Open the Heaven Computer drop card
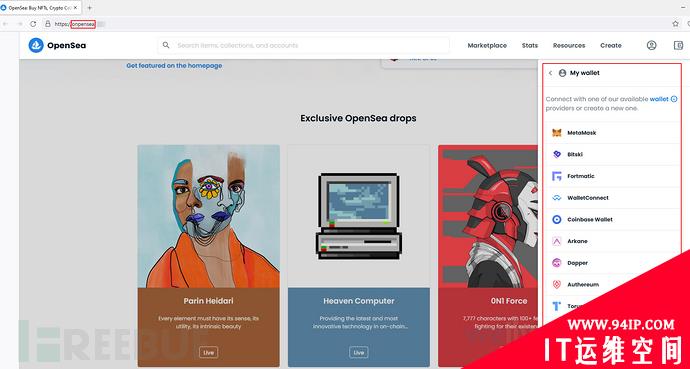 [x=359, y=256]
